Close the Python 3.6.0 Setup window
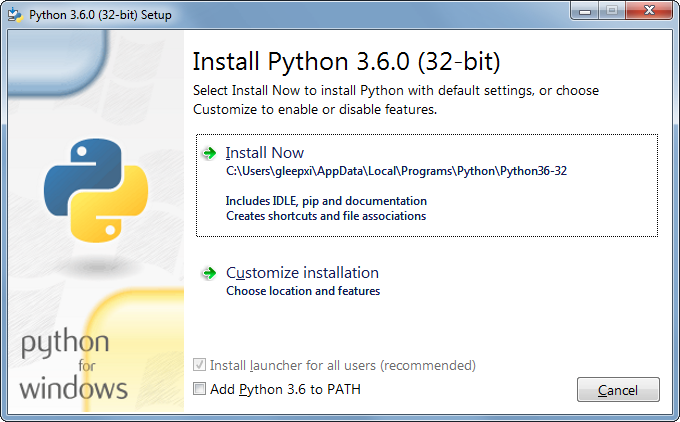Viewport: 680px width, 422px height. pos(649,10)
